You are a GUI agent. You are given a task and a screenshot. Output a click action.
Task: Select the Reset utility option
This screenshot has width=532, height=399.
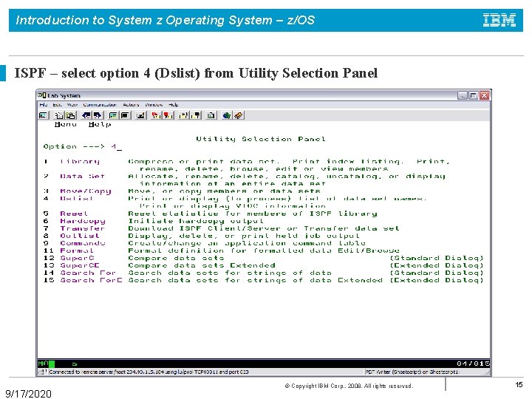74,214
